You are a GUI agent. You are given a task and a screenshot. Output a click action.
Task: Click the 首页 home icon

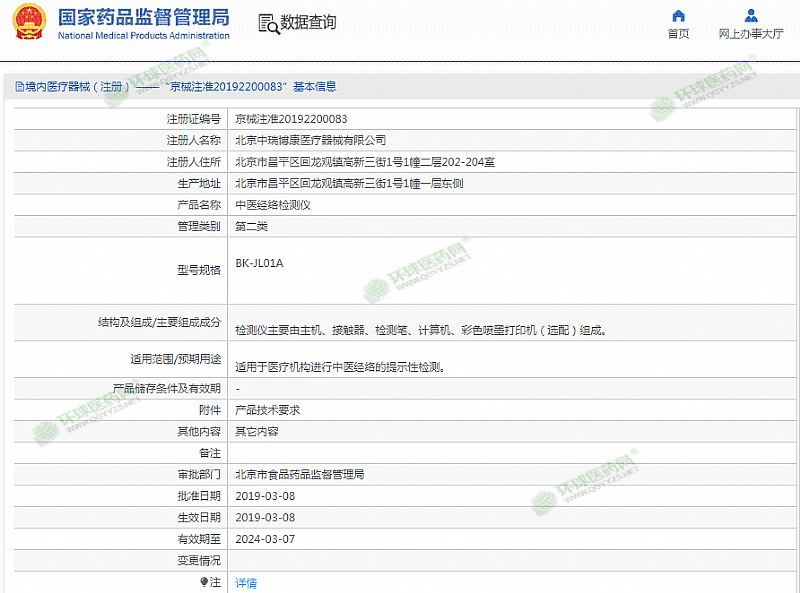[x=679, y=16]
